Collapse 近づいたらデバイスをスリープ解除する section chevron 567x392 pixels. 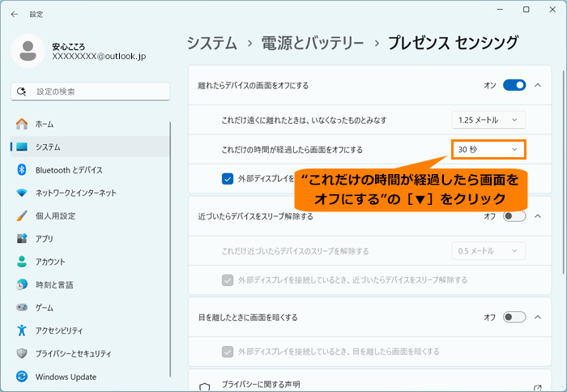click(538, 216)
